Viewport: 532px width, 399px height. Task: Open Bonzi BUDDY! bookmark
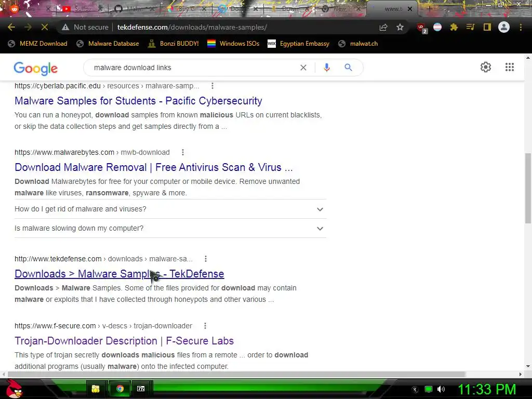(174, 44)
